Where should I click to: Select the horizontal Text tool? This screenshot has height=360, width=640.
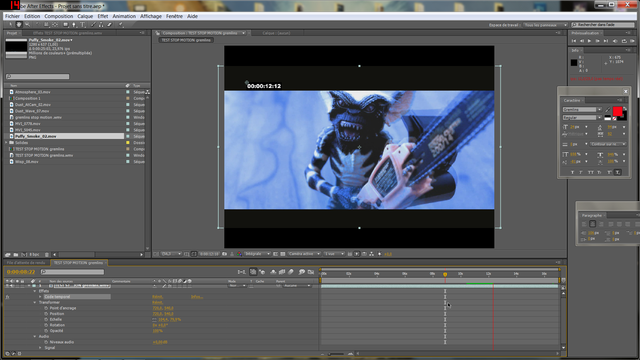82,24
